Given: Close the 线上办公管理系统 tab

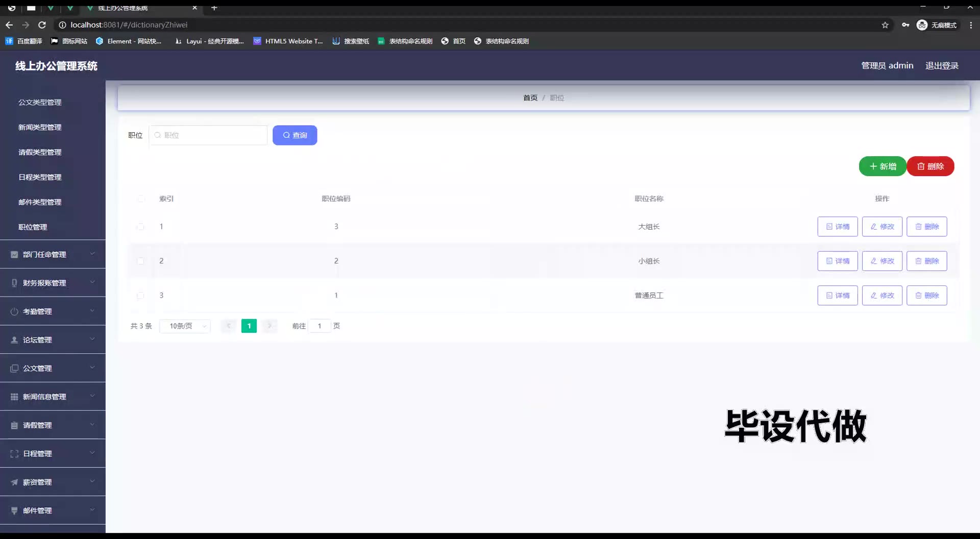Looking at the screenshot, I should tap(194, 8).
